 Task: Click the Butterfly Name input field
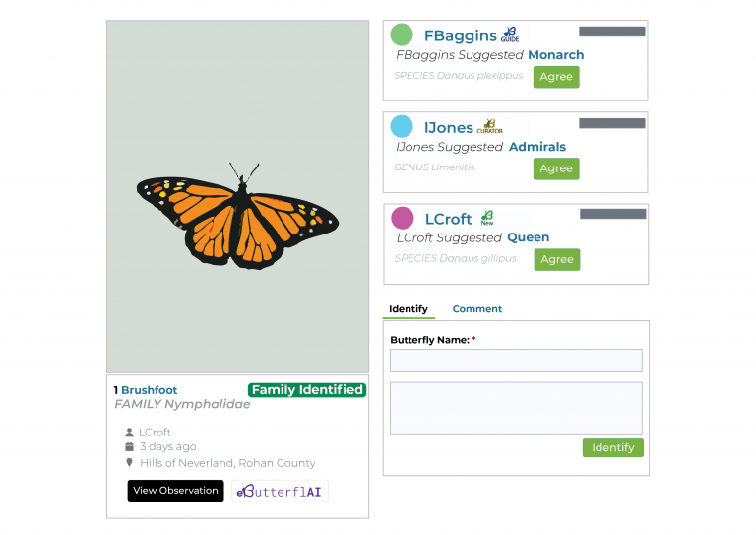pos(516,361)
